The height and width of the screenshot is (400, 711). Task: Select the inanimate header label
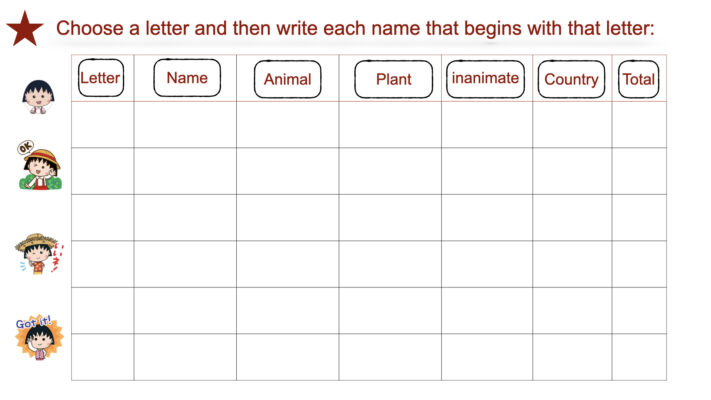click(x=485, y=78)
